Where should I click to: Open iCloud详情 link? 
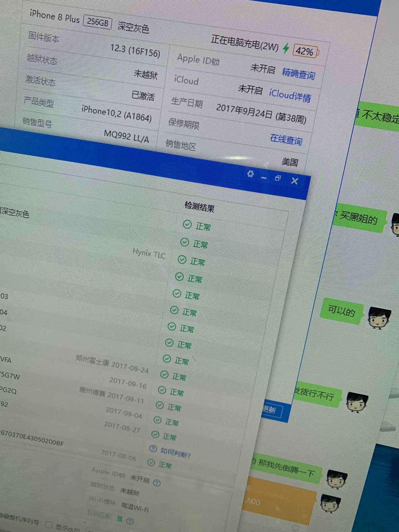point(290,95)
